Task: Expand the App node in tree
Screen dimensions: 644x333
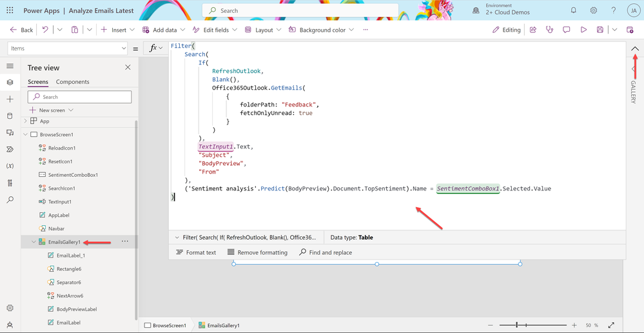Action: (x=26, y=121)
